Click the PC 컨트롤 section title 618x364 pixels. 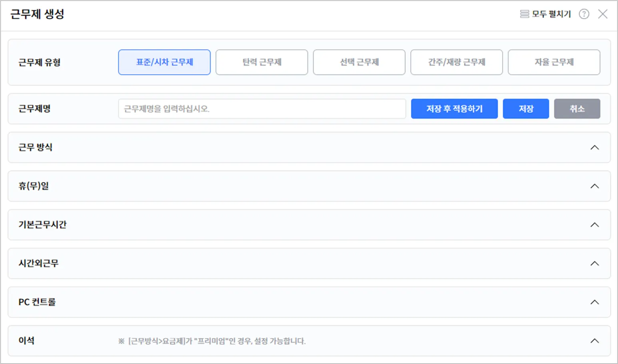click(x=37, y=302)
